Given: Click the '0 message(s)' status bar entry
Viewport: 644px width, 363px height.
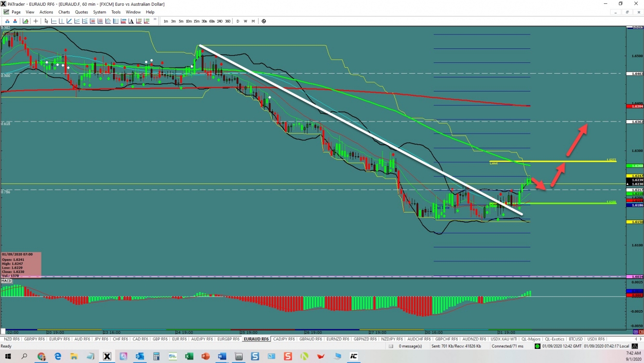Looking at the screenshot, I should pos(410,346).
